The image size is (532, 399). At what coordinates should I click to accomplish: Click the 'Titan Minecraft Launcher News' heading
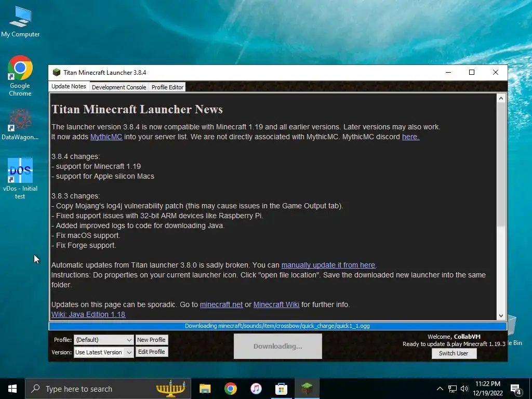coord(137,109)
